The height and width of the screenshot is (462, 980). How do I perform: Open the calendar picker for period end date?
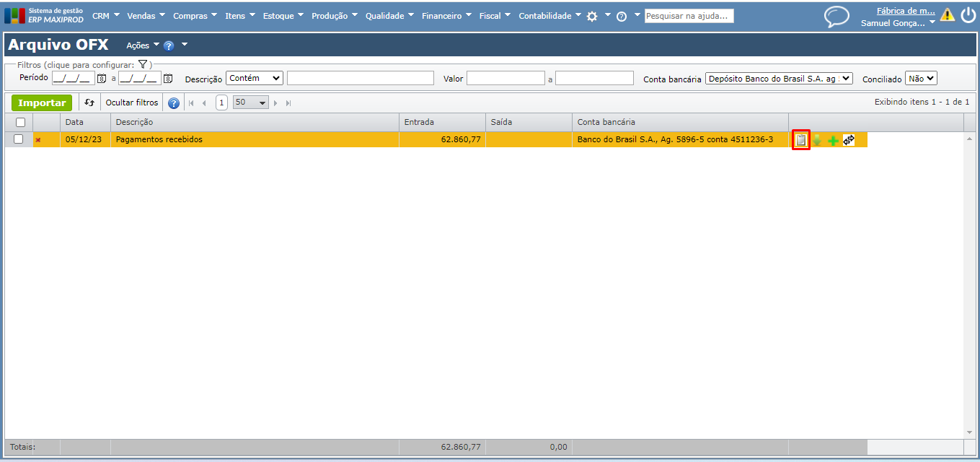point(168,79)
